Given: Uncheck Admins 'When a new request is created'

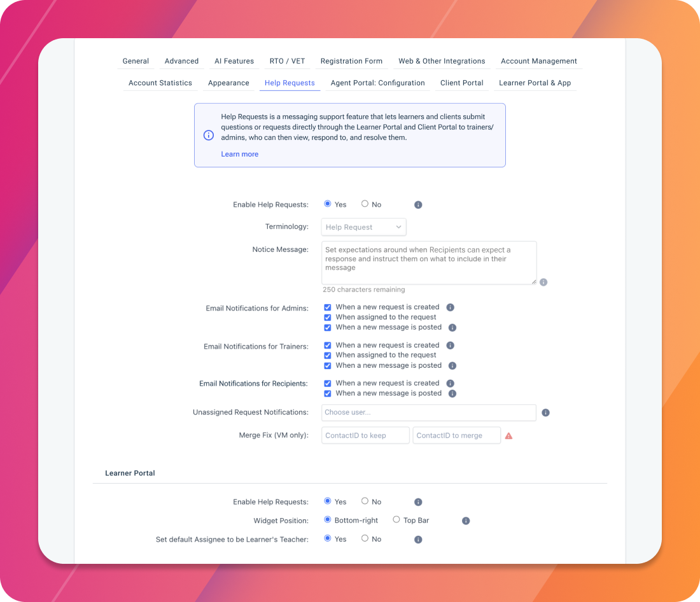Looking at the screenshot, I should pos(328,307).
